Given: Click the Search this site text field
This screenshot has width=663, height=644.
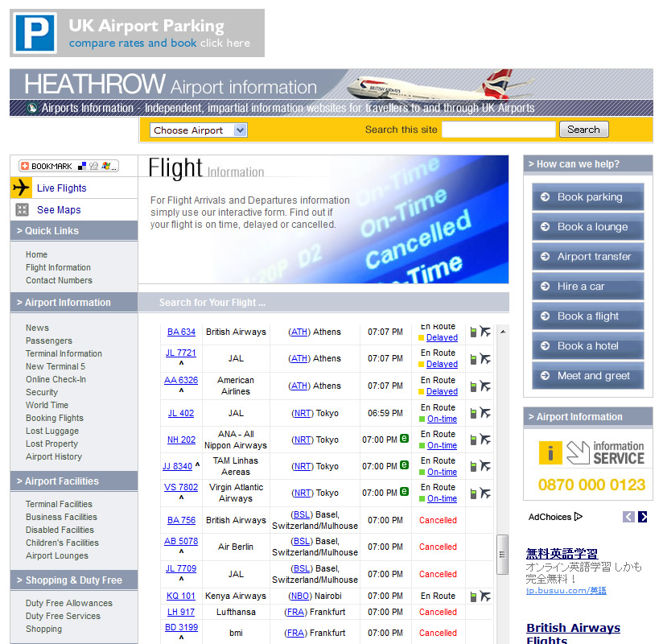Looking at the screenshot, I should click(498, 130).
